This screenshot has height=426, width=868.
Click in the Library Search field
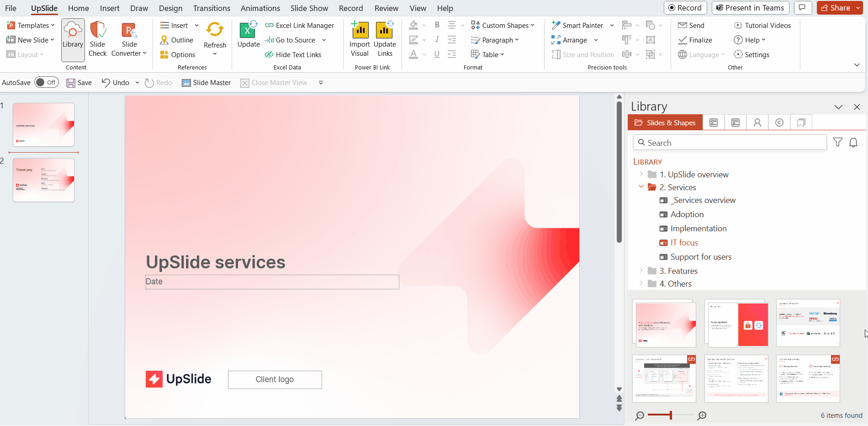click(730, 143)
